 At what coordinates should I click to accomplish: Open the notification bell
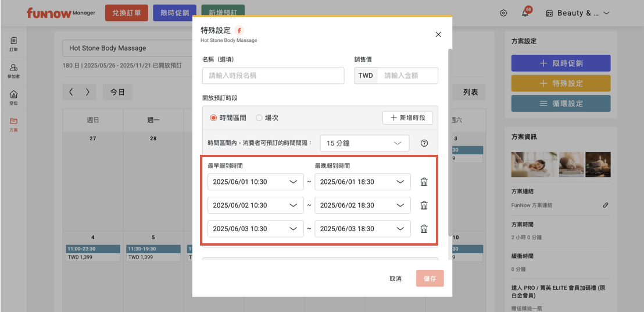coord(525,13)
